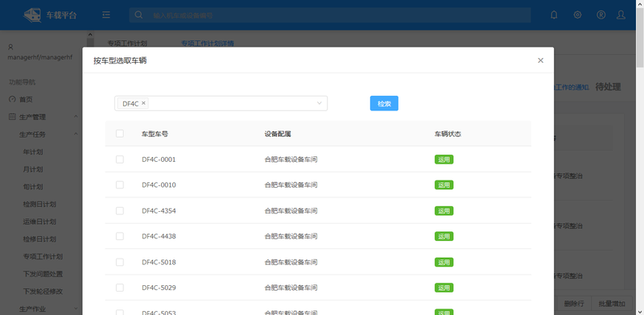Click the 删除行 button behind the dialog
This screenshot has width=644, height=315.
pos(574,304)
